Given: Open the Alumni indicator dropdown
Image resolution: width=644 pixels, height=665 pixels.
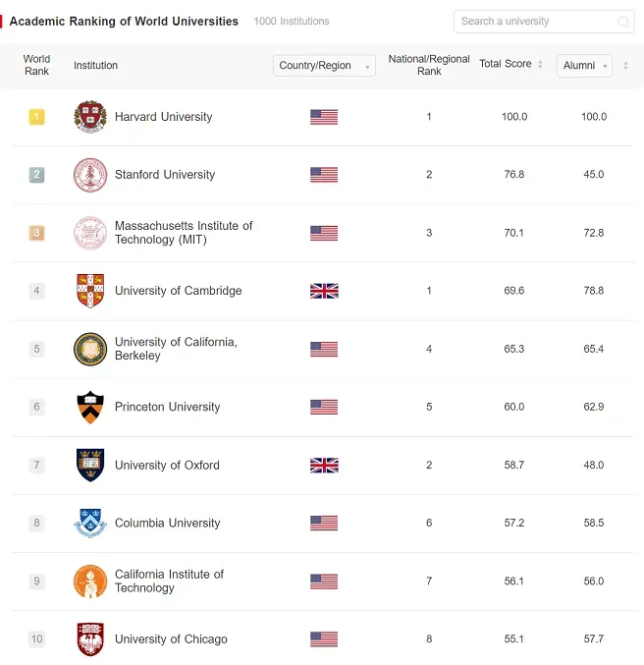Looking at the screenshot, I should [584, 65].
